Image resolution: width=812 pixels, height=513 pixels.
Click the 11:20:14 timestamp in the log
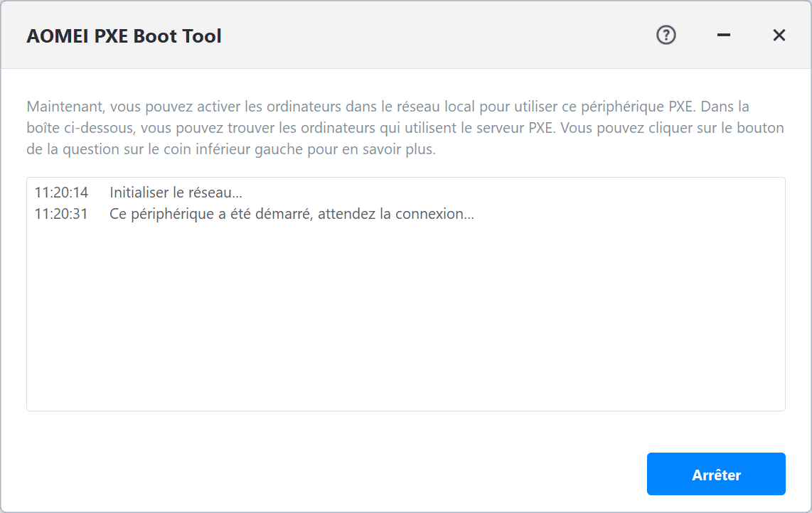61,193
